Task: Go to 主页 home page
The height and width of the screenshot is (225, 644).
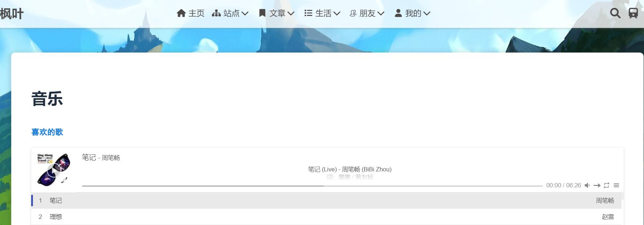Action: (x=190, y=13)
